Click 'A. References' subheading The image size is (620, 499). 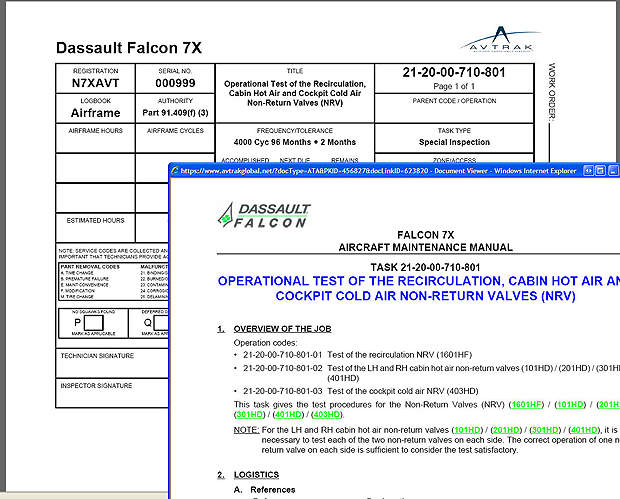265,490
